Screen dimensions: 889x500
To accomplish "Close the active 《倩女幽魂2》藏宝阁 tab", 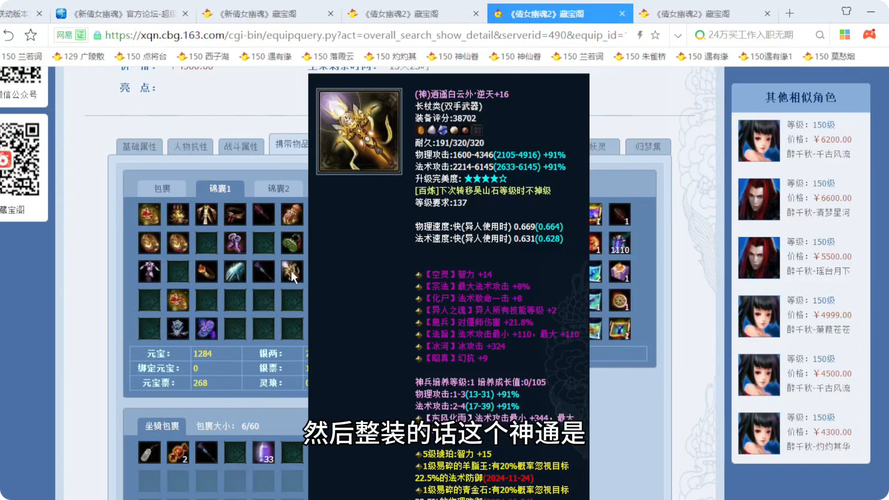I will tap(622, 13).
